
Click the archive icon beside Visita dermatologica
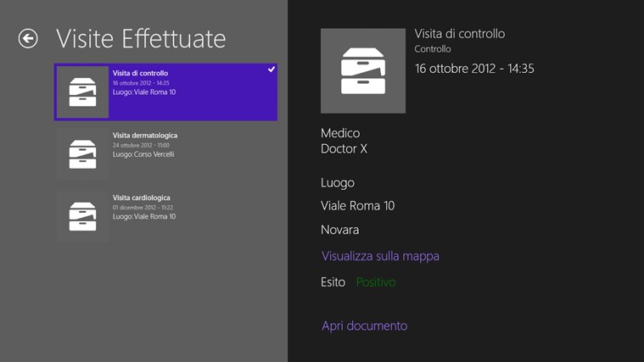coord(82,153)
